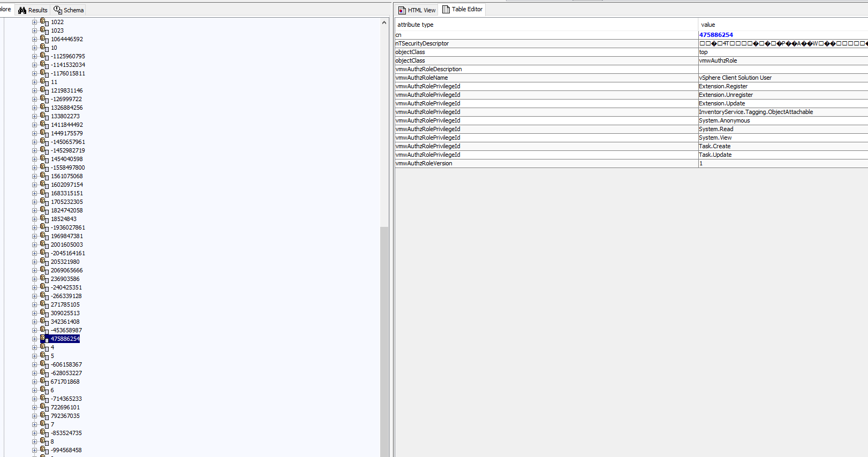Click the entry icon for node 1022
Viewport: 868px width, 457px height.
click(44, 22)
